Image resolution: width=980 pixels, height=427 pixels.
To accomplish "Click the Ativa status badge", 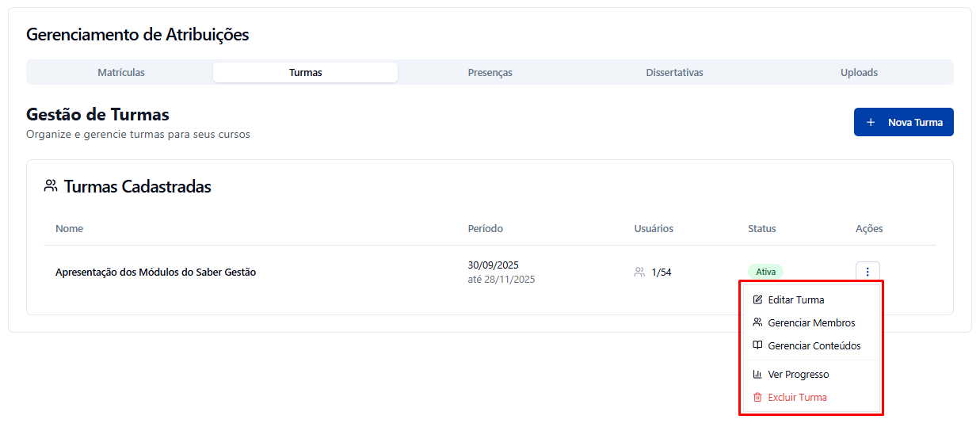I will tap(765, 272).
